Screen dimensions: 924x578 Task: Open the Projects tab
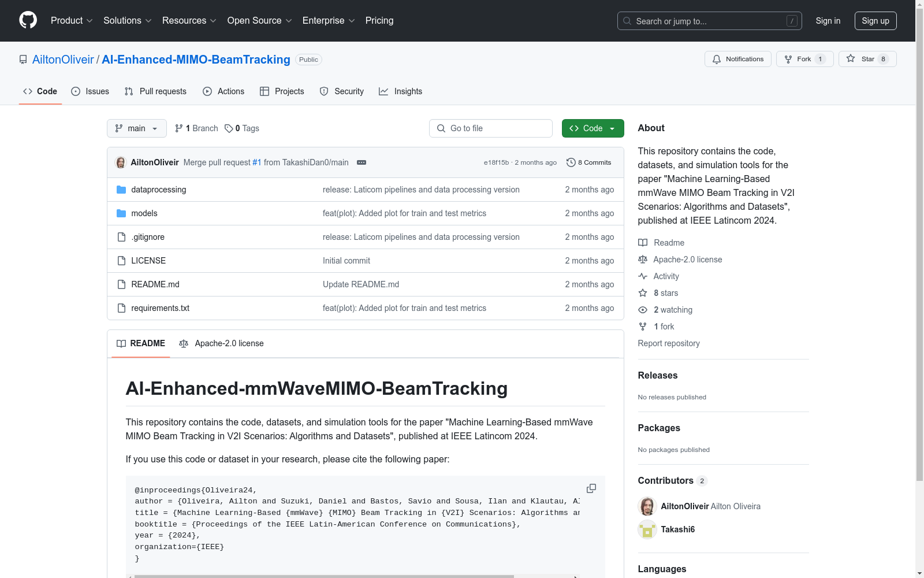pos(282,91)
